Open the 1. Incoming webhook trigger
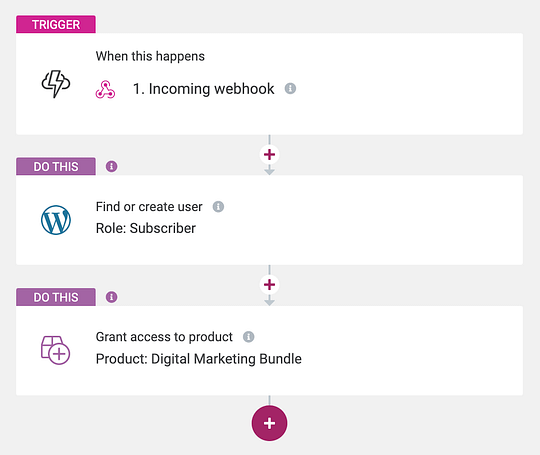The height and width of the screenshot is (455, 540). (x=204, y=89)
